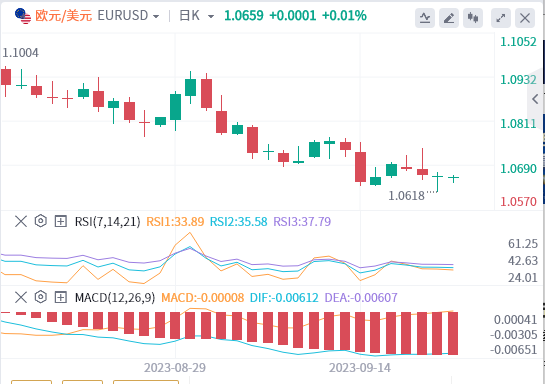Open the EURUSD symbol dropdown

[128, 16]
